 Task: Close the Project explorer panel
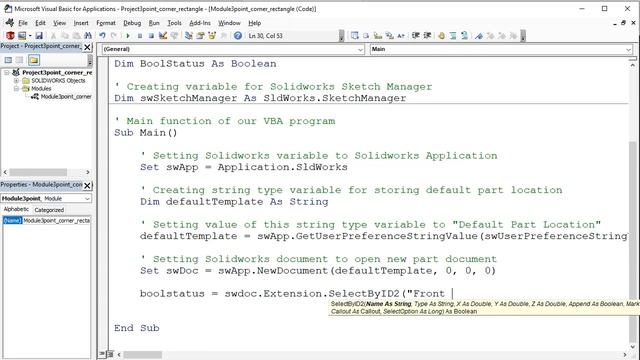[87, 47]
